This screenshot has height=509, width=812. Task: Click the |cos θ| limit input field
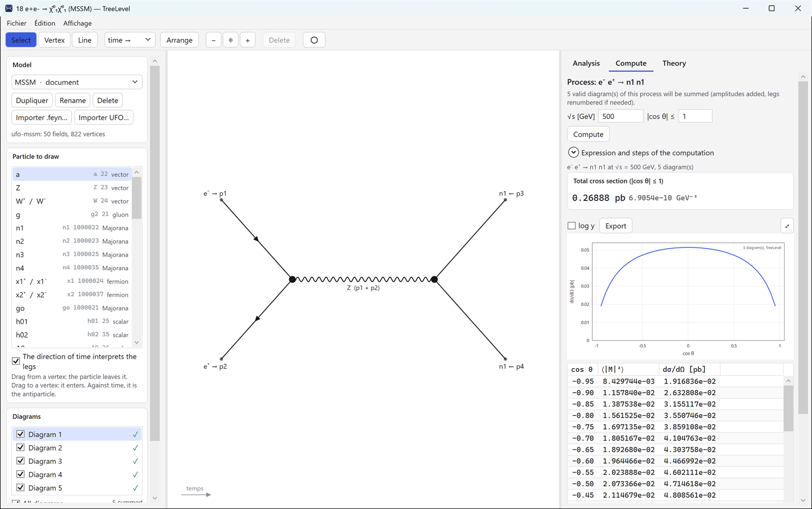click(x=695, y=116)
